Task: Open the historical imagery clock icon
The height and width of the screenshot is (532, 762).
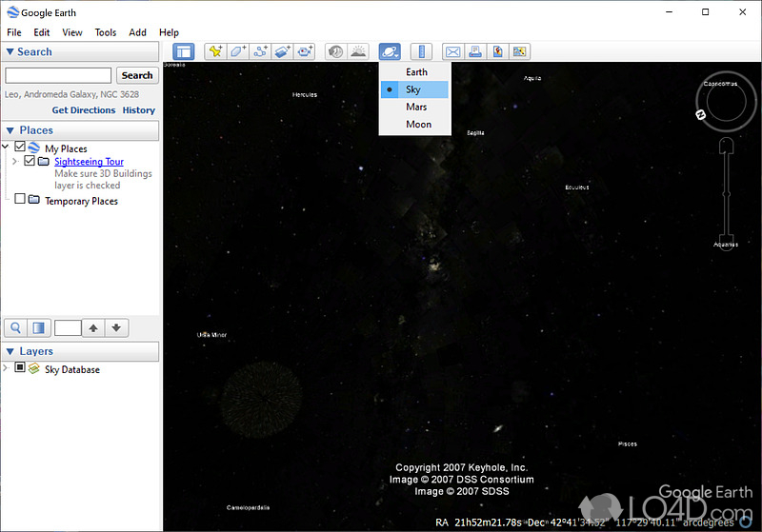Action: point(335,51)
